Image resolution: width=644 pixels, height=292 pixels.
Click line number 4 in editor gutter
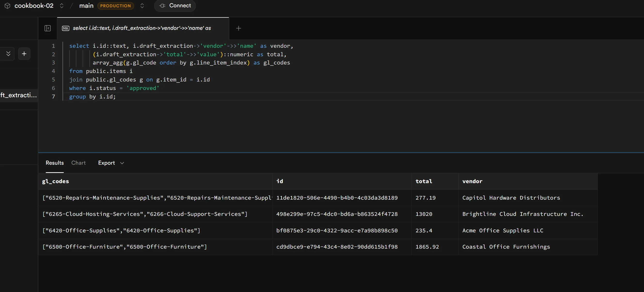coord(53,71)
